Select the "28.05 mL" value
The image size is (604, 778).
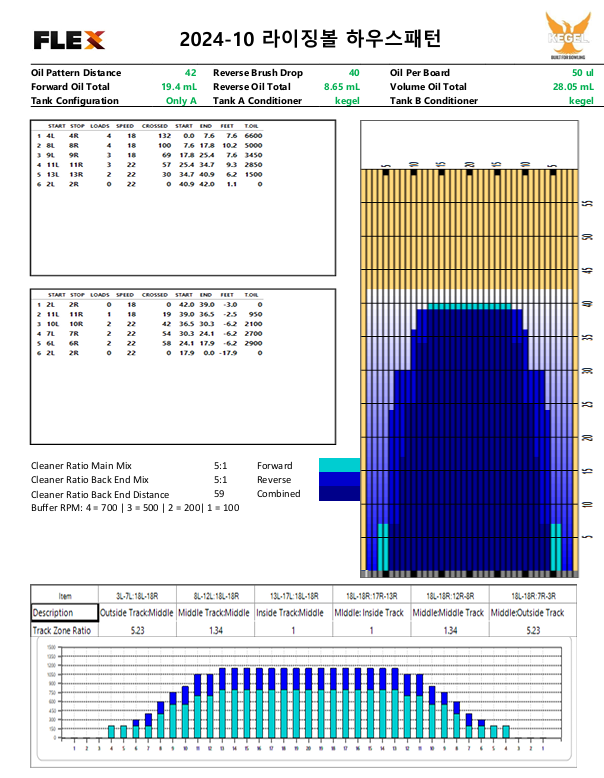[573, 87]
